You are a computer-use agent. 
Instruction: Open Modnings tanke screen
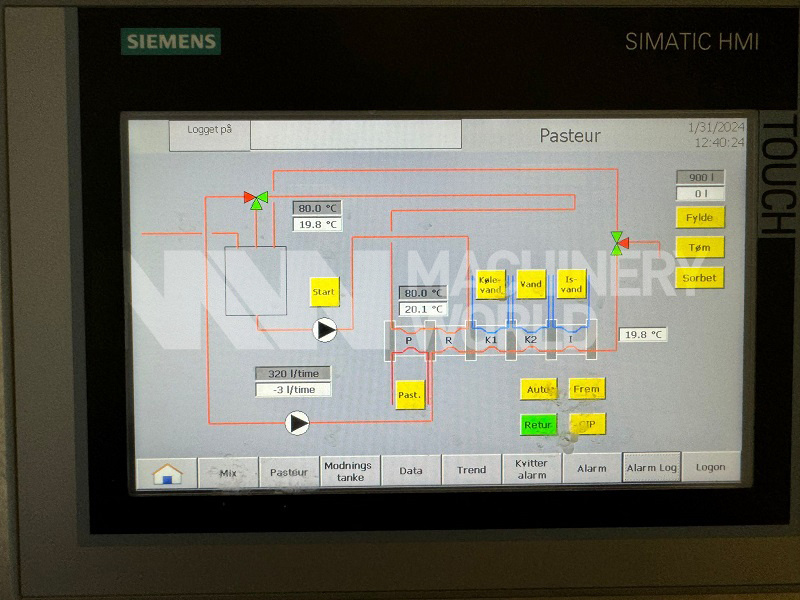(x=350, y=471)
